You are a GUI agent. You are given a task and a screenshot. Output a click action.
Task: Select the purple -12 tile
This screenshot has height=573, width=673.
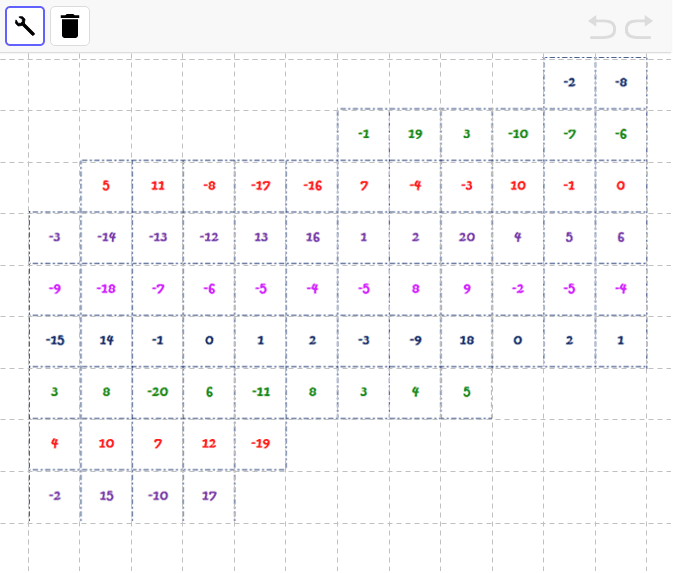(x=209, y=237)
